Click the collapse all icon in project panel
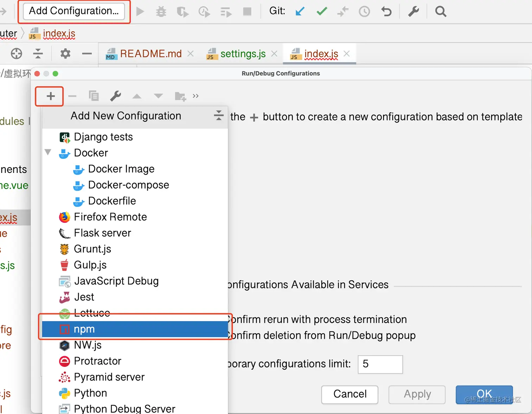The width and height of the screenshot is (532, 414). [38, 54]
